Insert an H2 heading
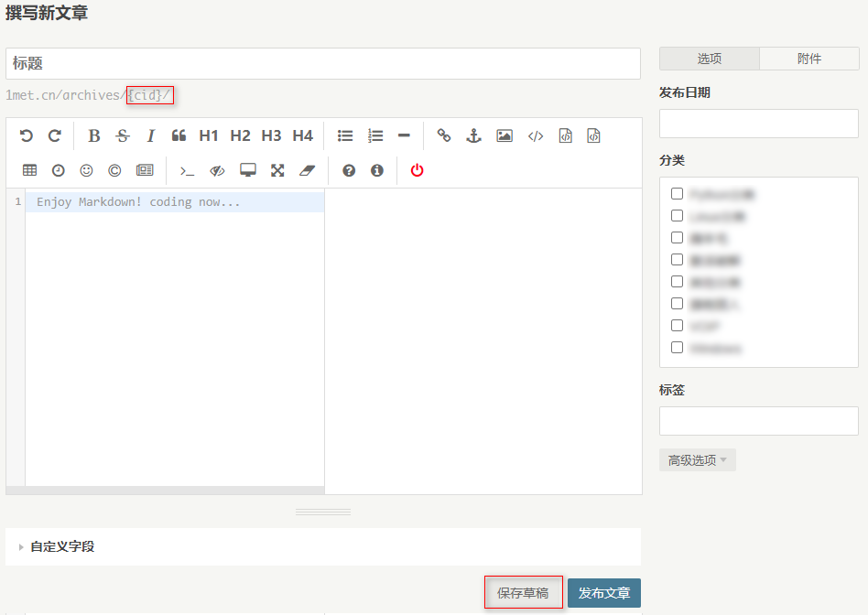The width and height of the screenshot is (868, 615). coord(240,135)
